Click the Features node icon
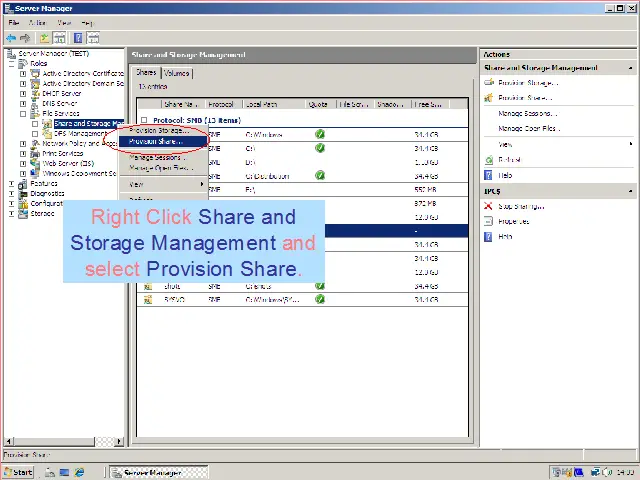 tap(23, 184)
